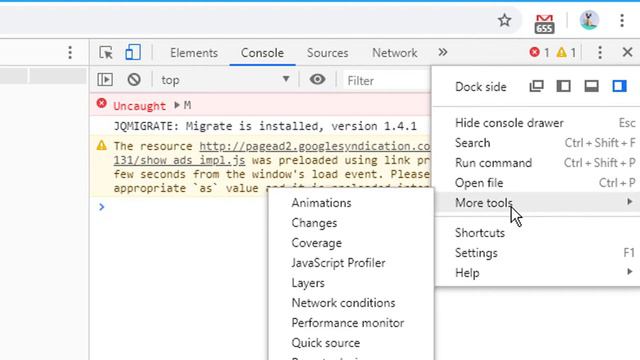Switch to the Elements tab
640x360 pixels.
pos(194,53)
